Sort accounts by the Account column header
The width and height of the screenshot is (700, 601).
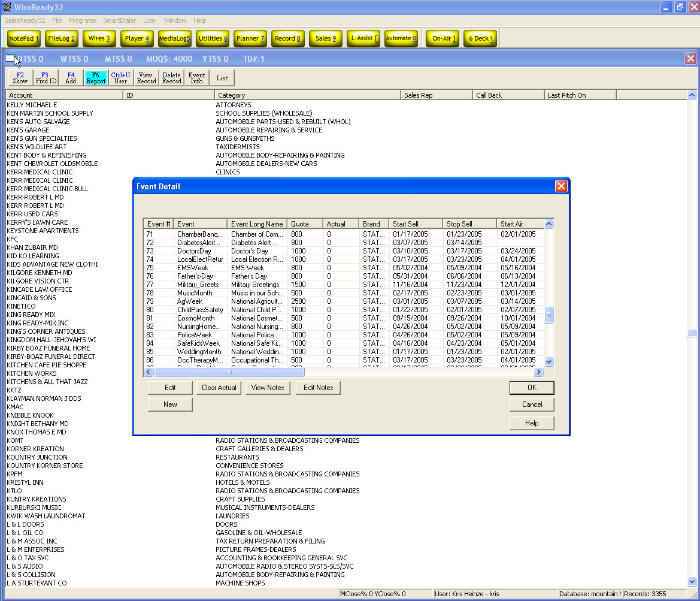pyautogui.click(x=64, y=95)
